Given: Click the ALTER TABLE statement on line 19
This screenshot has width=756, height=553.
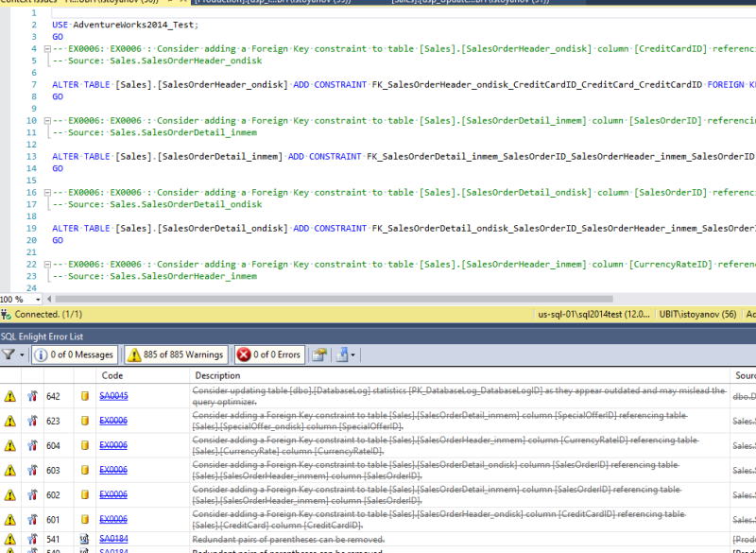Looking at the screenshot, I should point(404,229).
